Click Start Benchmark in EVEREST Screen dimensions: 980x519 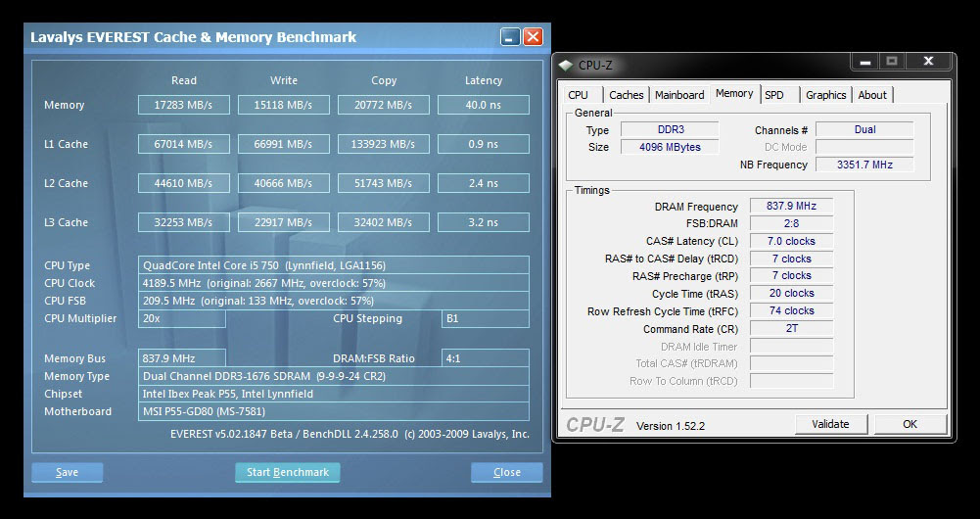288,472
